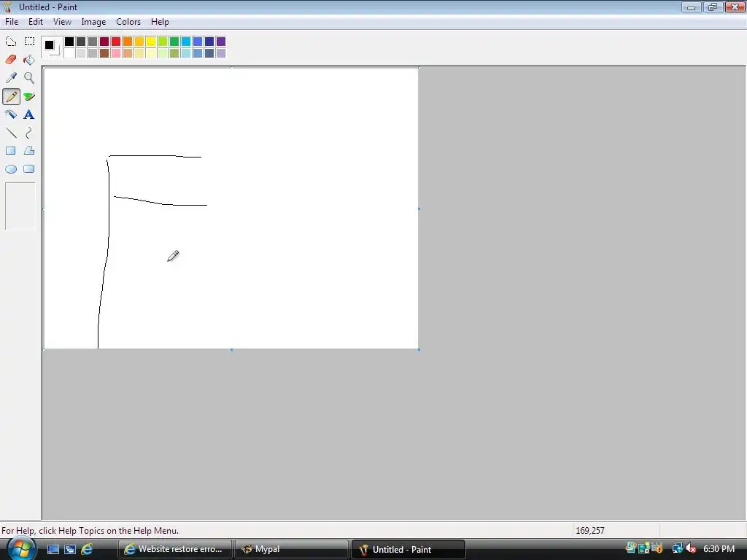
Task: Click Switch Between Windows quick launch icon
Action: (70, 550)
